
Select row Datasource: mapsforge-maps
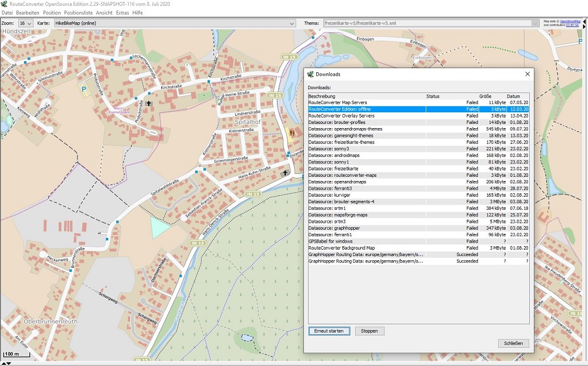coord(419,215)
